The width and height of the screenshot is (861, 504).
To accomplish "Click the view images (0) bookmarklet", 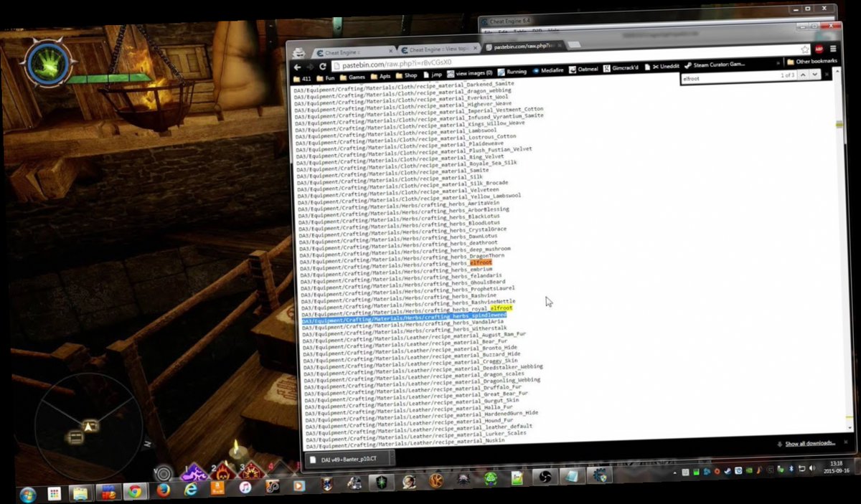I will [x=470, y=73].
